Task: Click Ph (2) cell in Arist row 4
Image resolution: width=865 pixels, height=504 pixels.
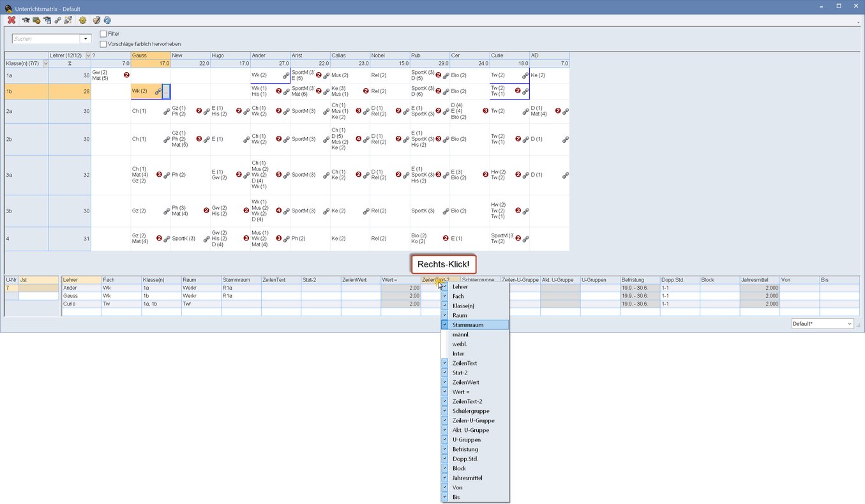Action: (310, 239)
